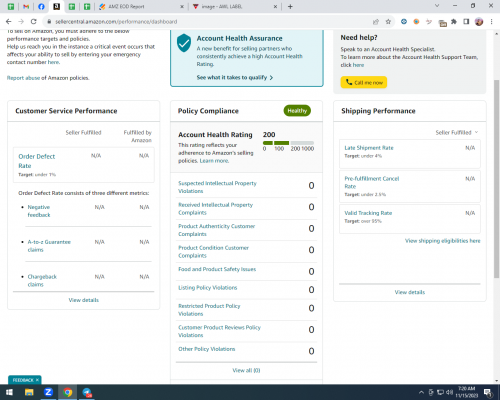Switch to the Gmail browser tab
500x400 pixels.
(x=26, y=6)
